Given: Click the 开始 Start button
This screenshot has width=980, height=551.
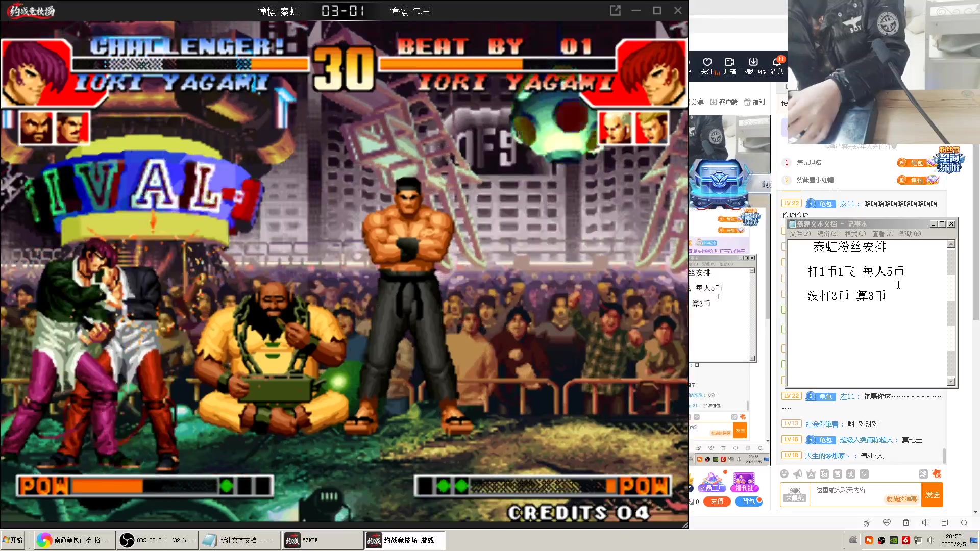Looking at the screenshot, I should coord(13,540).
